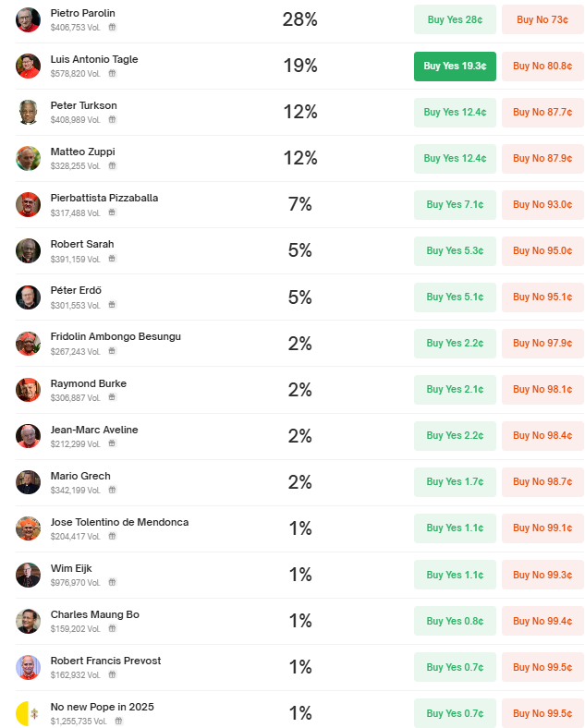
Task: Click gift icon beside Mario Grech volume
Action: point(112,490)
